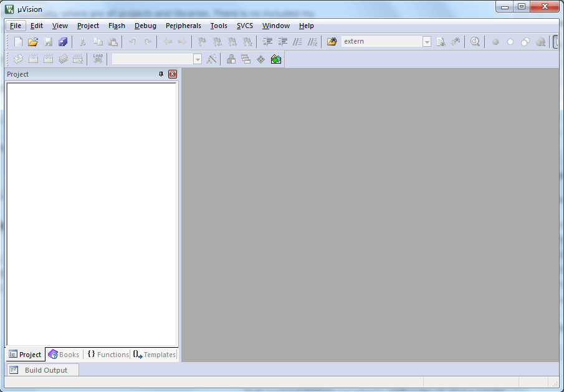This screenshot has height=392, width=564.
Task: Open the Window menu
Action: pos(276,26)
